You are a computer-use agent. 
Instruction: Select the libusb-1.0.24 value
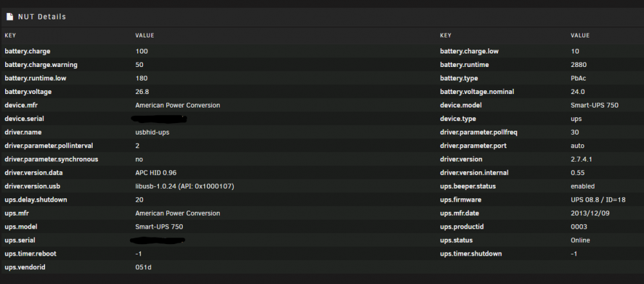click(x=184, y=186)
